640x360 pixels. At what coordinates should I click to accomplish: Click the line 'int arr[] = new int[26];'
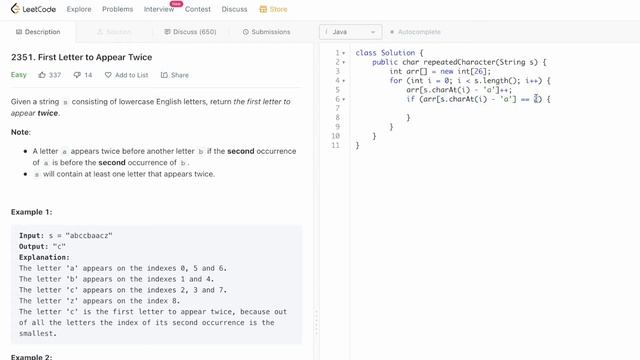(440, 71)
